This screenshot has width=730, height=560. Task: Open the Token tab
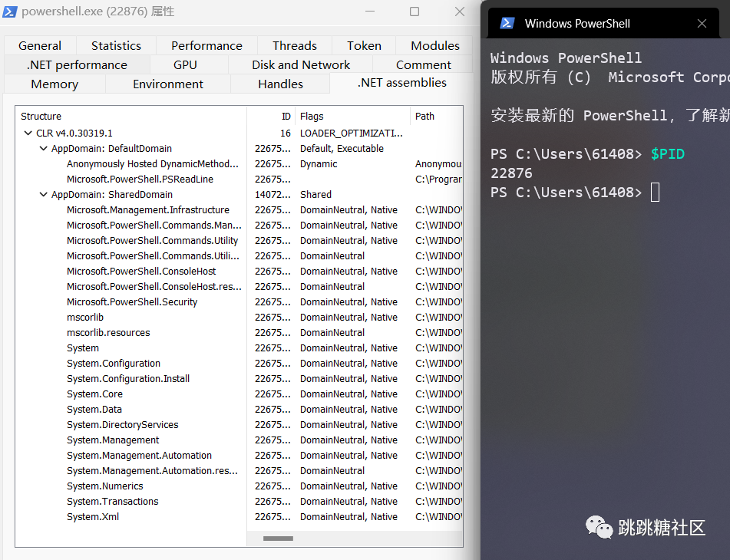[x=364, y=45]
